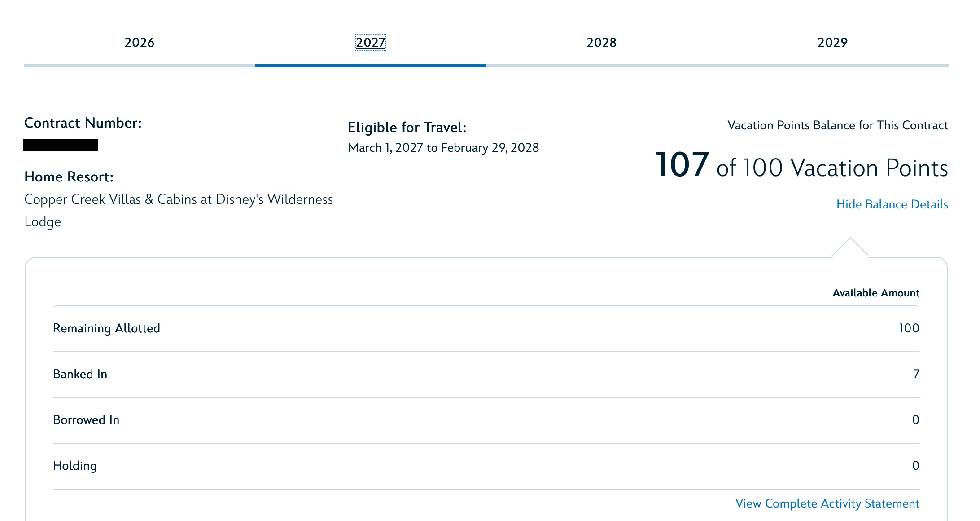Screen dimensions: 980x521
Task: Click the 107 vacation points balance
Action: pos(682,165)
